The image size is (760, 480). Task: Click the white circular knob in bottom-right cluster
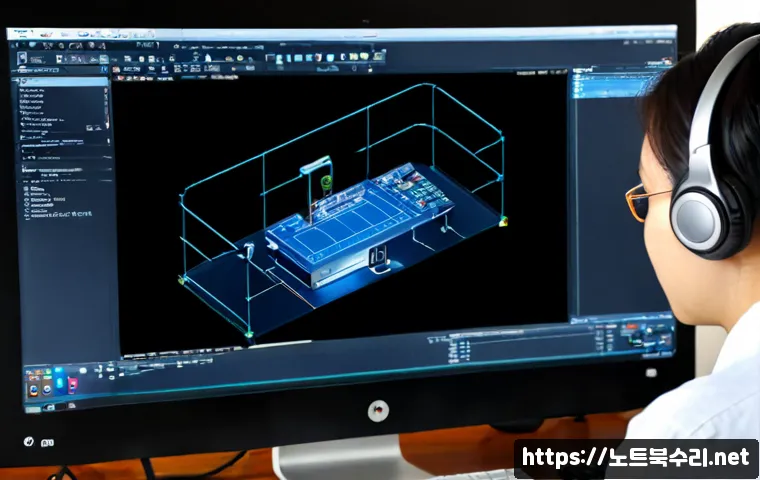coord(650,331)
